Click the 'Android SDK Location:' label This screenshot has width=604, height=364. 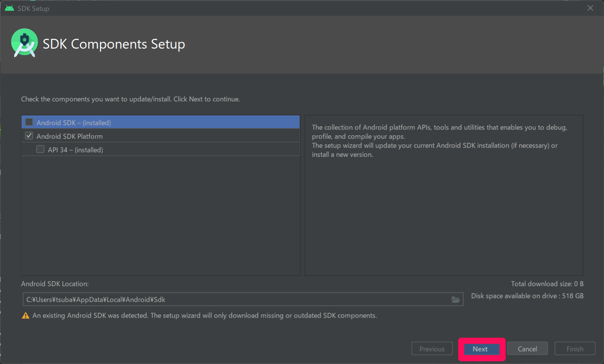click(x=55, y=284)
